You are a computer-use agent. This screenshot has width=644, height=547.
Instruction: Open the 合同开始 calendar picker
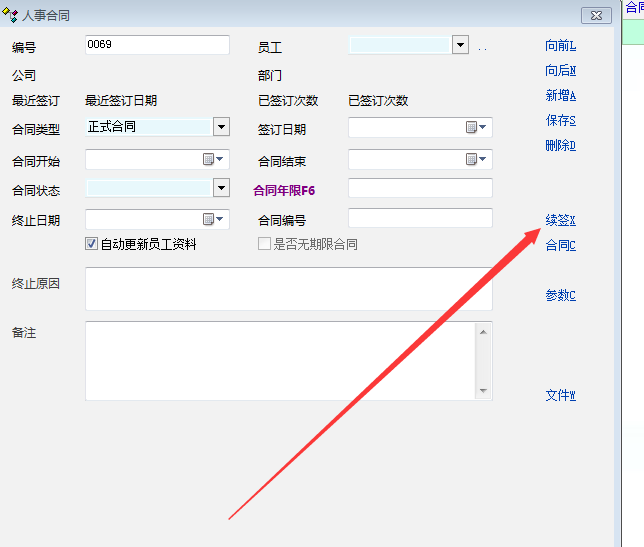point(213,159)
